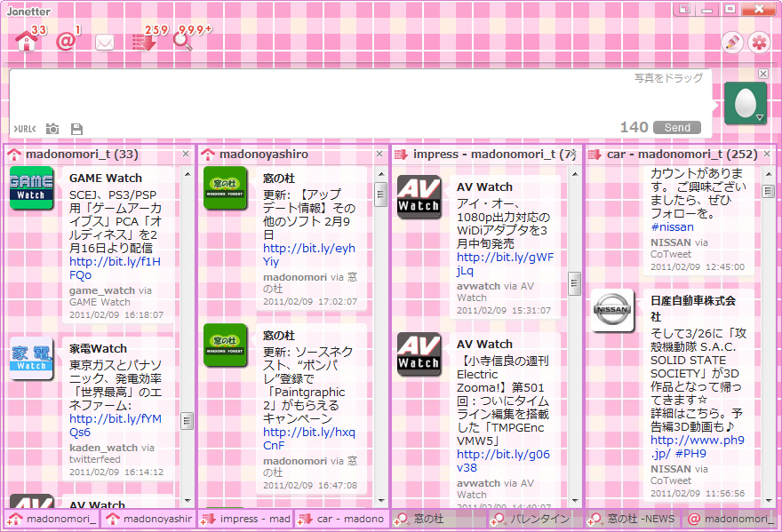
Task: Switch to impress - mad list bottom tab
Action: [245, 519]
